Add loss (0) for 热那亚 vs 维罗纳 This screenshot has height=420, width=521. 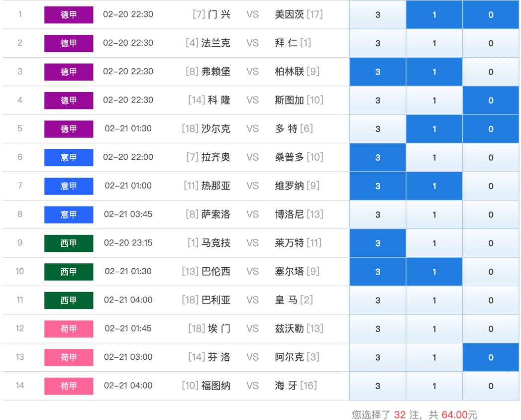click(x=491, y=186)
